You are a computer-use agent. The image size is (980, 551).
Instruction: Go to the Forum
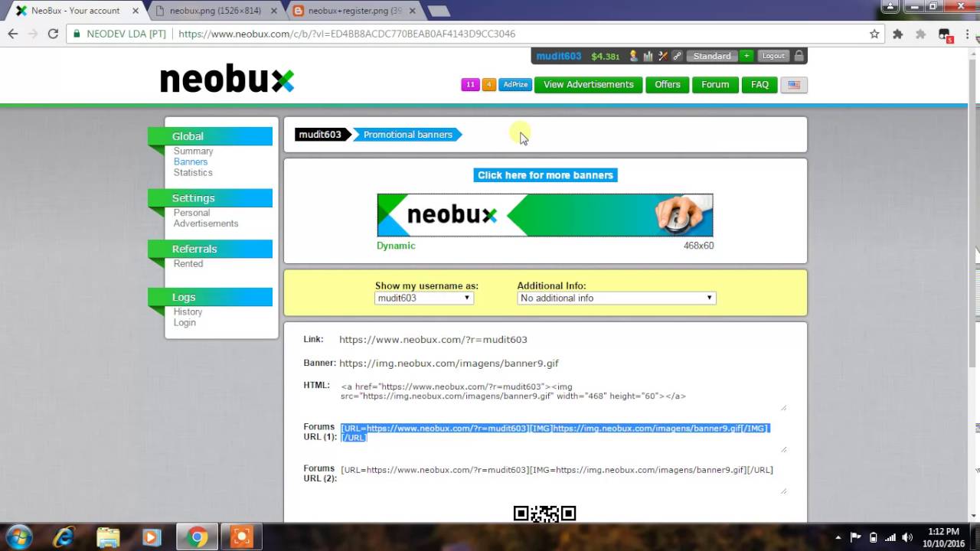[715, 84]
